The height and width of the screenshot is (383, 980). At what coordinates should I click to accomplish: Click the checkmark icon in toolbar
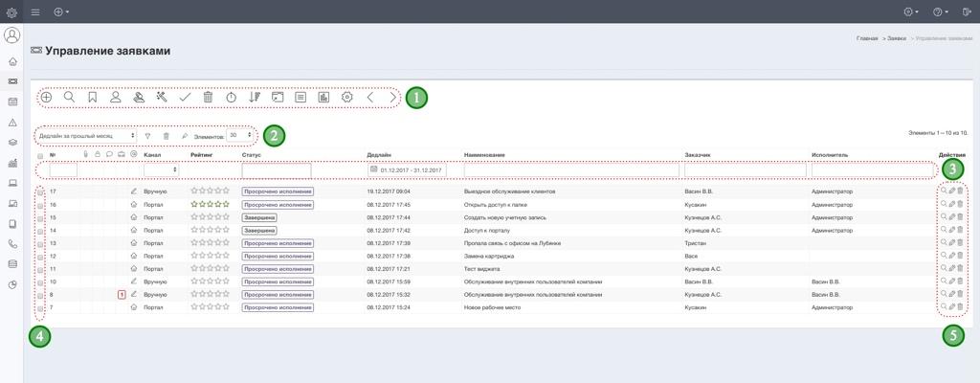click(185, 98)
